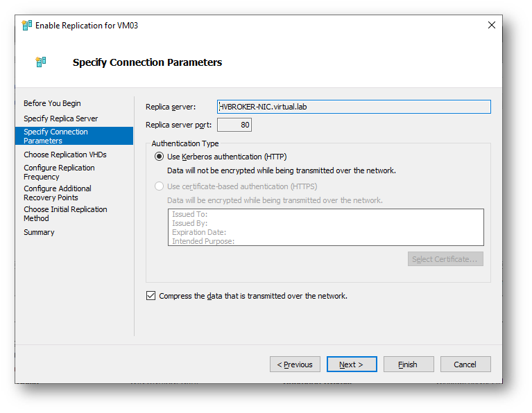Select certificate-based authentication (HTTPS) radio button
Viewport: 532px width, 413px height.
[159, 186]
